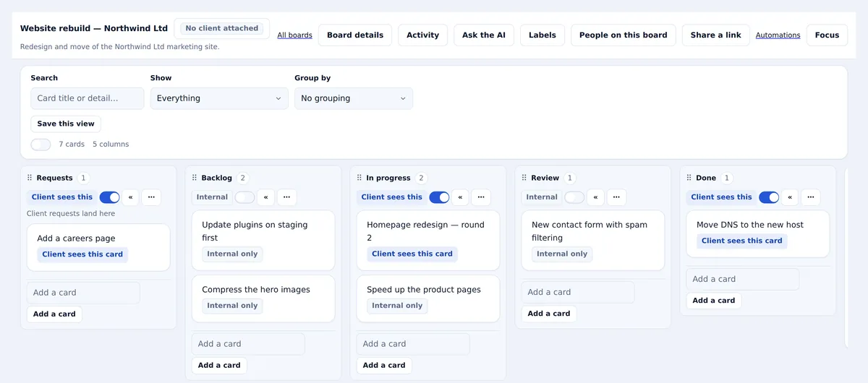The width and height of the screenshot is (868, 383).
Task: Click Save this view
Action: point(66,124)
